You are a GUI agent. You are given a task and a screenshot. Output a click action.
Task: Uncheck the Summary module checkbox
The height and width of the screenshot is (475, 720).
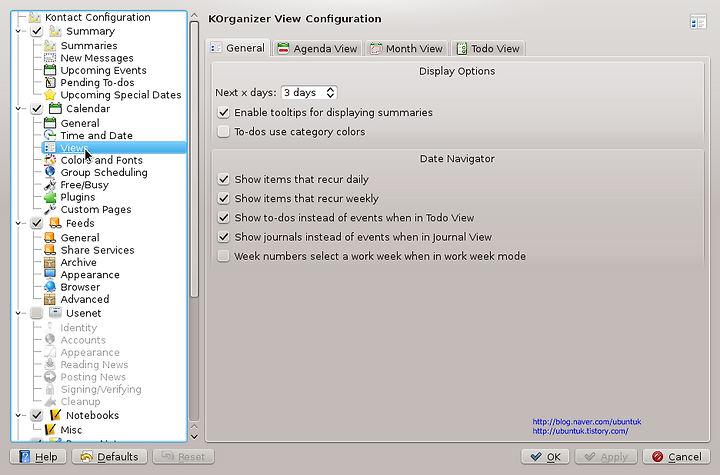(x=37, y=31)
